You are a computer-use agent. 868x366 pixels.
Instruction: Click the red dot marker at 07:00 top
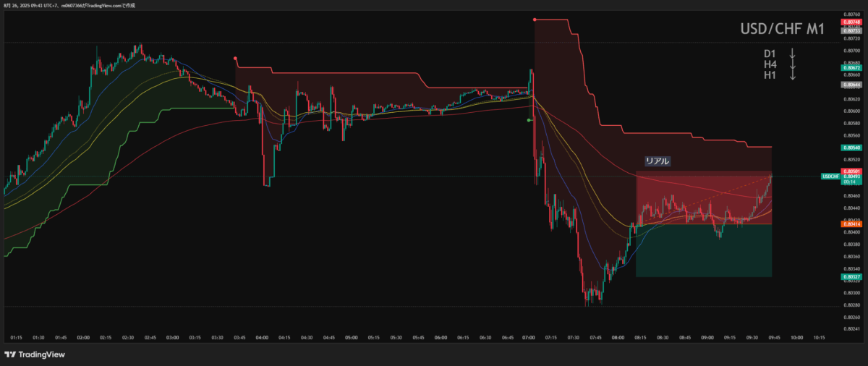535,20
